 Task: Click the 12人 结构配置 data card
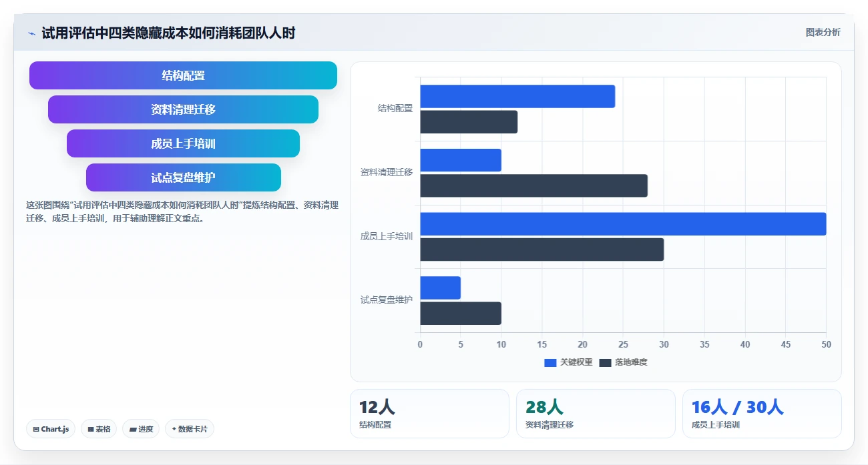pos(429,414)
